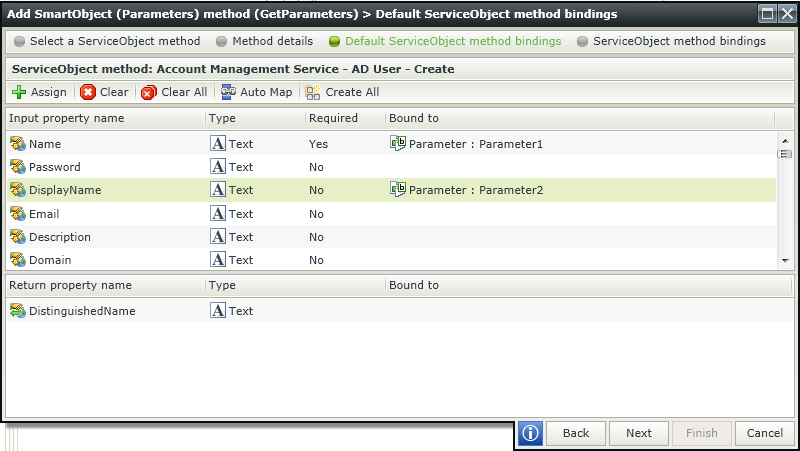800x451 pixels.
Task: Click the input properties scrollbar thumb
Action: click(785, 154)
